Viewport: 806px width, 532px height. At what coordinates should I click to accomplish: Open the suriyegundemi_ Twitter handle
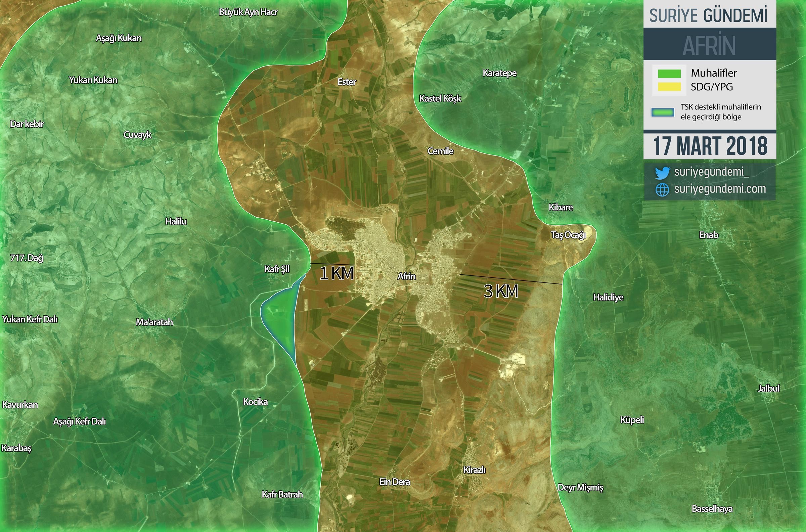tap(711, 172)
